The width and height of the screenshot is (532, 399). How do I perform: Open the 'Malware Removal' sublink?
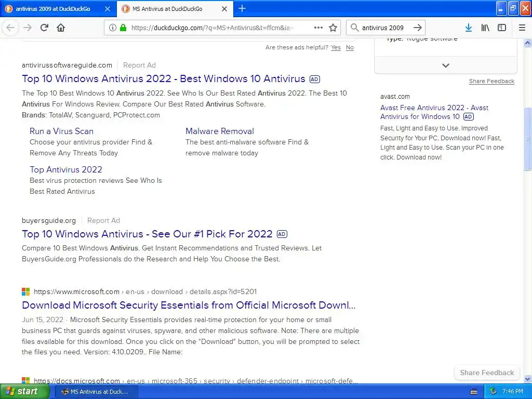click(220, 131)
